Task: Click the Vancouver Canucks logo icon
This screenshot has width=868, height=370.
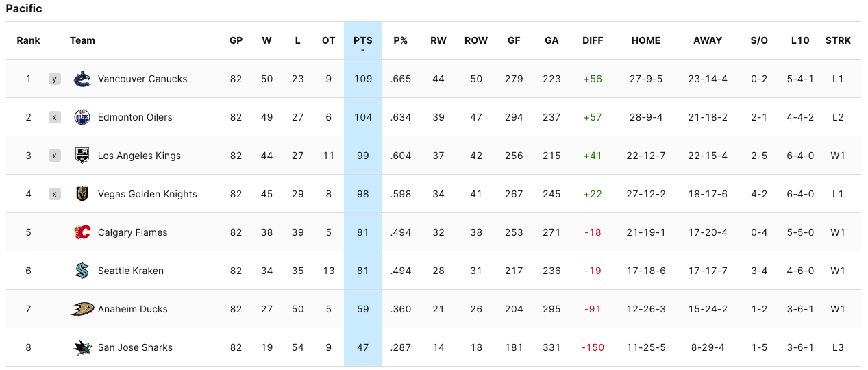Action: (x=82, y=79)
